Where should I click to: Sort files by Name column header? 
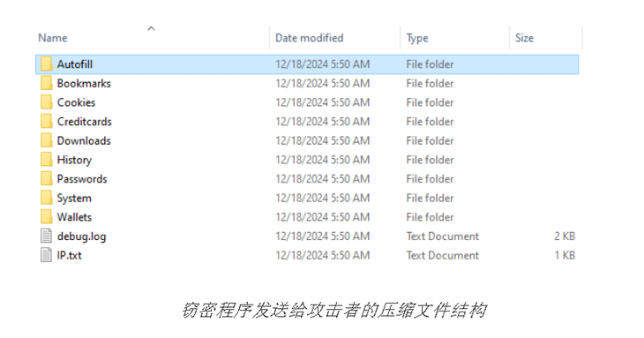(x=53, y=38)
